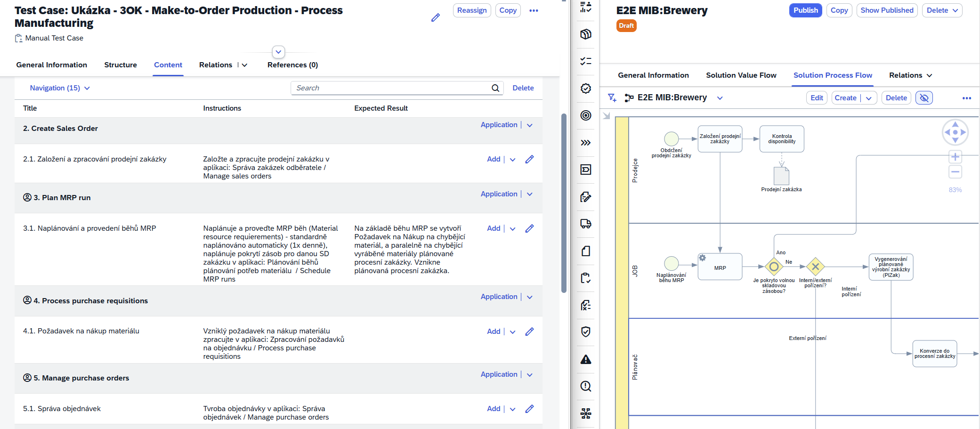Image resolution: width=980 pixels, height=429 pixels.
Task: Click the add filter icon beside E2E MIB:Brewery
Action: pos(612,97)
